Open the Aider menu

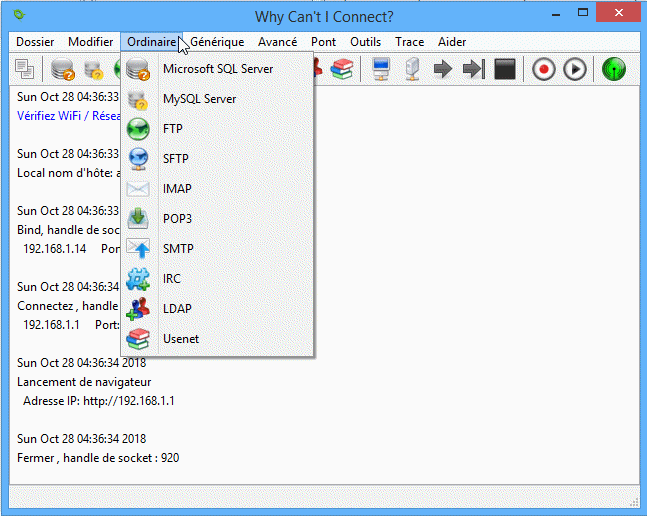pyautogui.click(x=452, y=42)
